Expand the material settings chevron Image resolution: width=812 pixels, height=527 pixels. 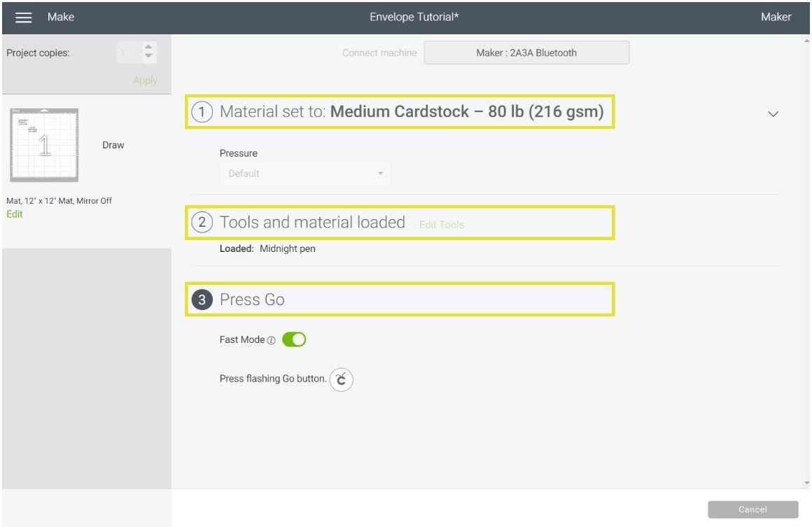[773, 113]
